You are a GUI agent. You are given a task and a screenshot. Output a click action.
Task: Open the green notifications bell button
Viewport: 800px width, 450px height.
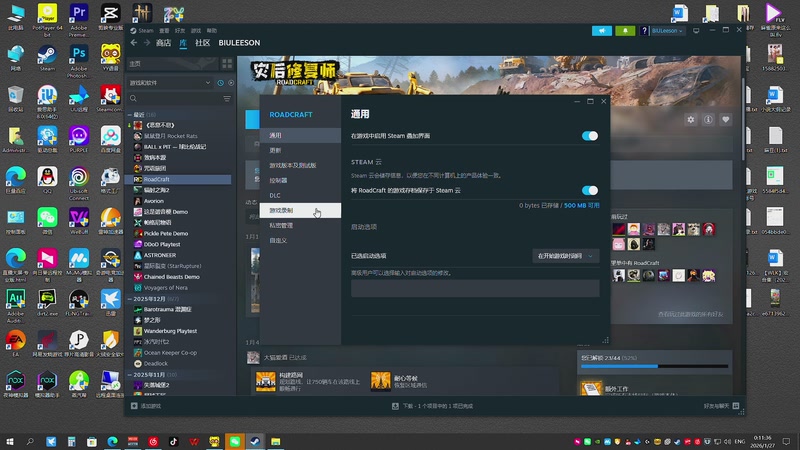(x=625, y=31)
